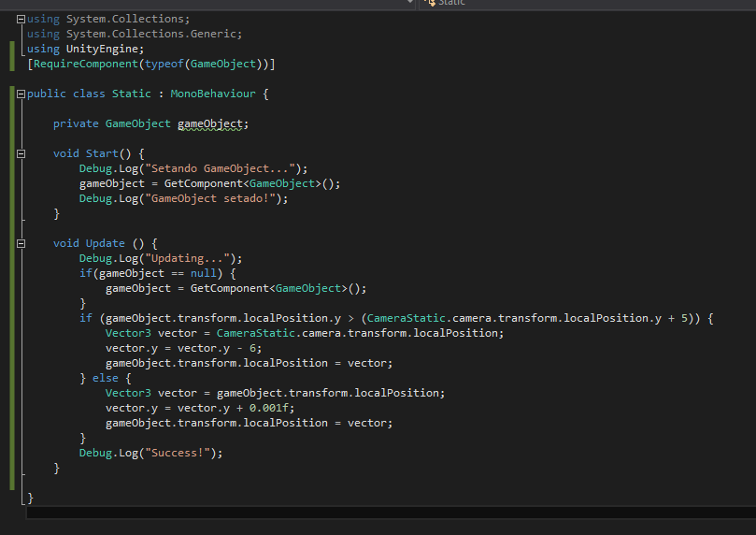Screen dimensions: 756x535
Task: Click the class keyword before Static
Action: pos(89,94)
